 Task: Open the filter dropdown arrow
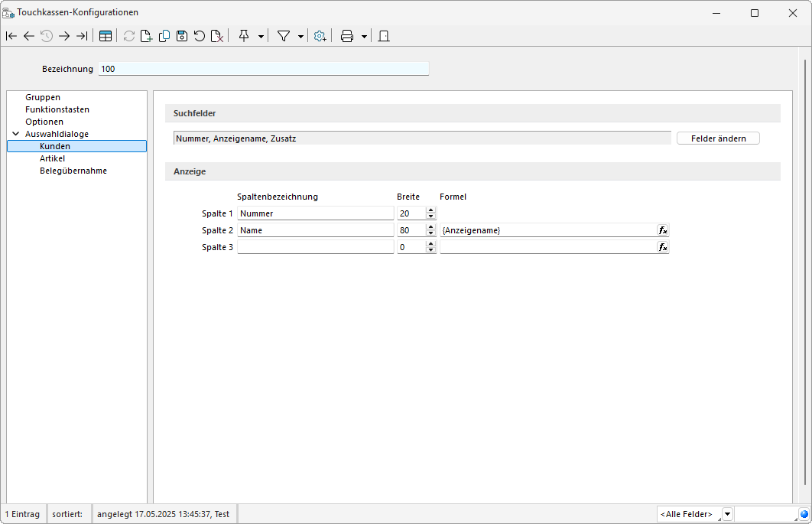point(300,36)
